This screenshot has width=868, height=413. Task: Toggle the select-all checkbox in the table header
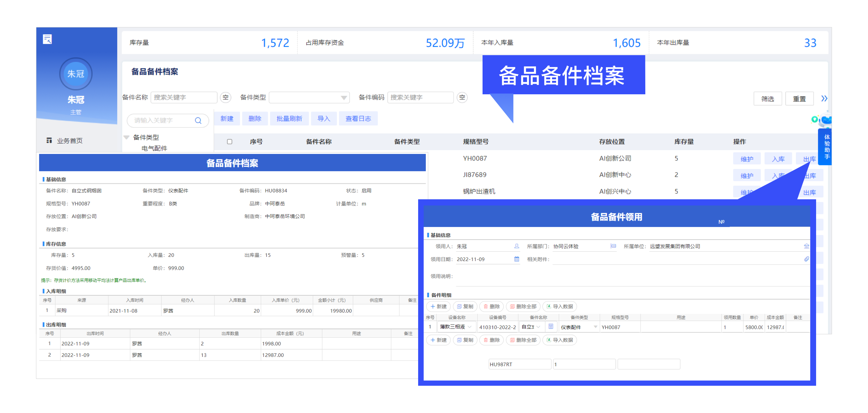pyautogui.click(x=229, y=142)
